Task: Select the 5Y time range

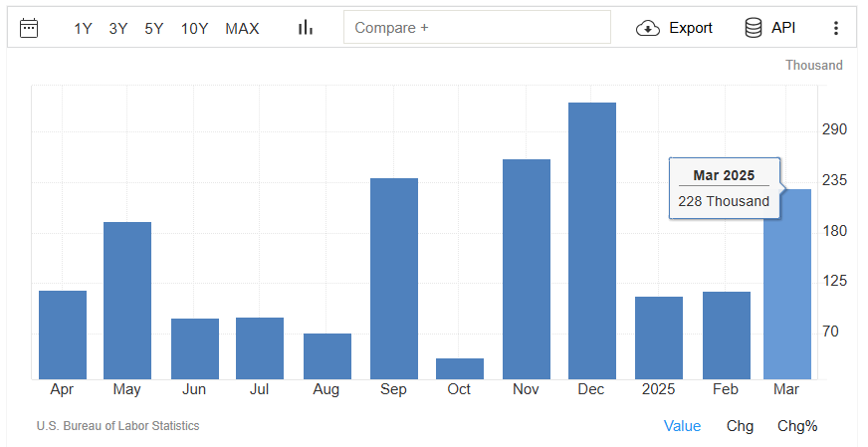Action: pos(154,28)
